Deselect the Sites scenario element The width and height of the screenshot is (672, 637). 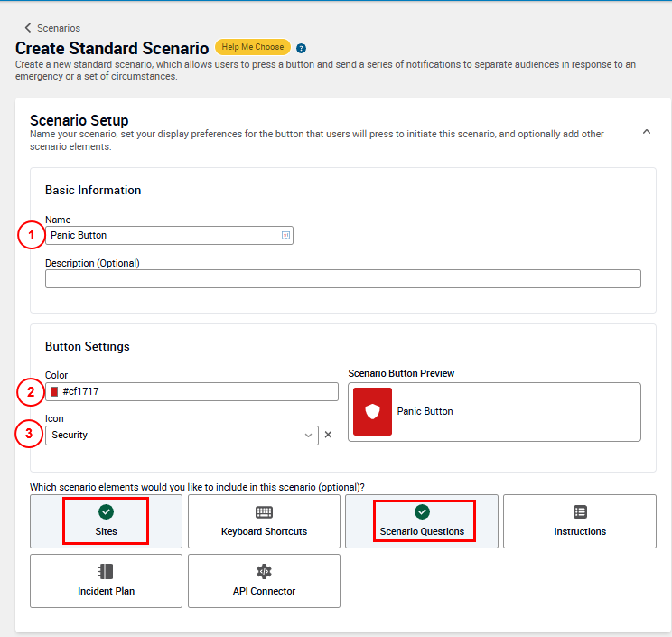(x=106, y=521)
